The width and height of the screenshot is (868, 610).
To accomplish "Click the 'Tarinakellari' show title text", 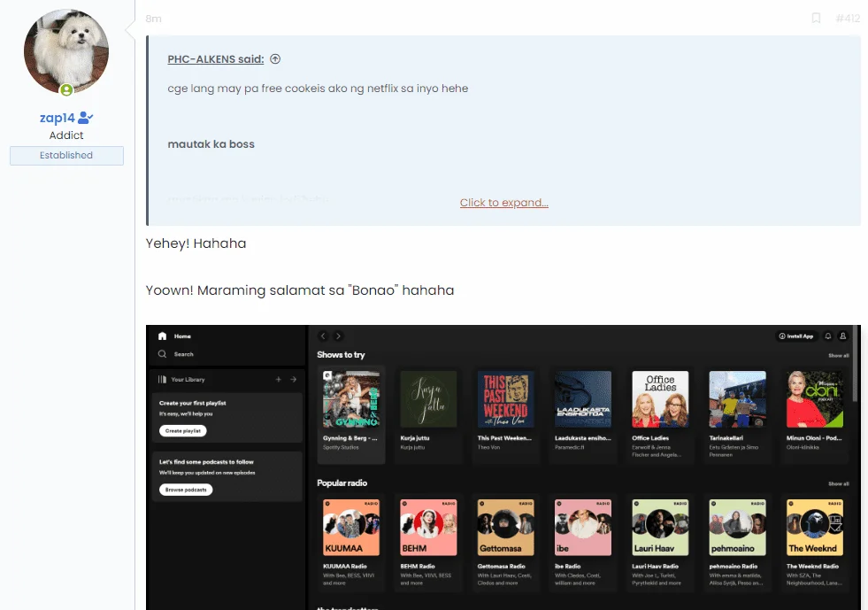I will click(726, 437).
